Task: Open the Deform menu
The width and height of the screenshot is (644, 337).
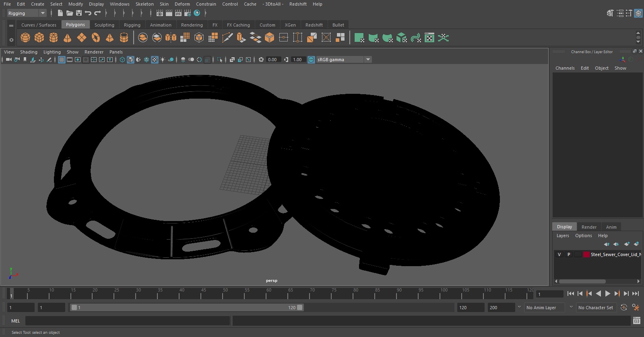Action: (182, 4)
